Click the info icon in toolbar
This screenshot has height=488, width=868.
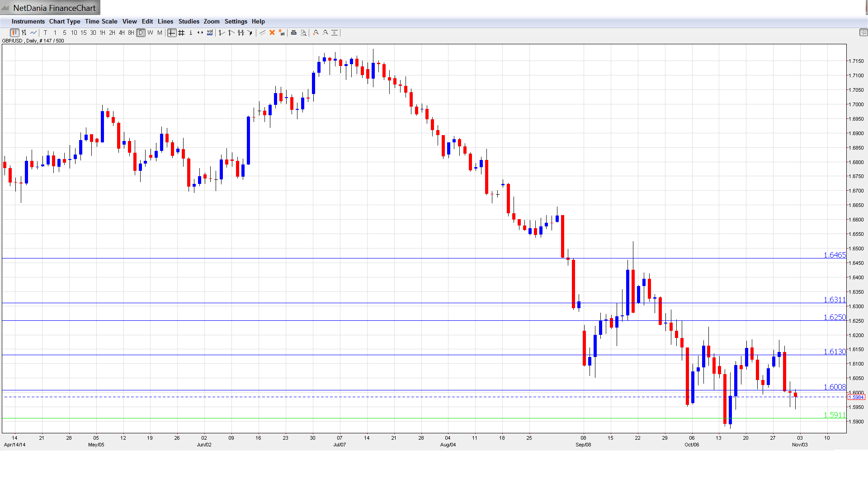[x=191, y=33]
